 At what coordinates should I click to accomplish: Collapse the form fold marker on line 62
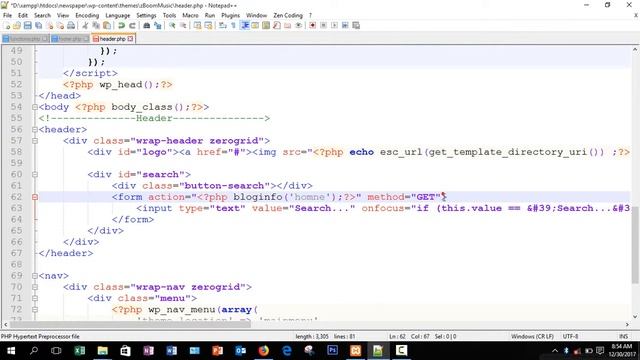(x=35, y=197)
